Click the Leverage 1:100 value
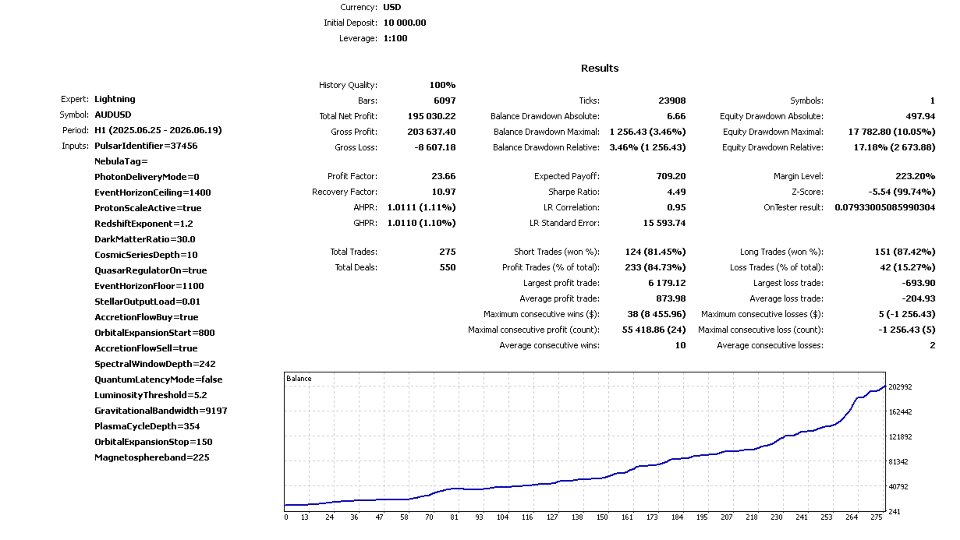The height and width of the screenshot is (540, 960). (396, 38)
